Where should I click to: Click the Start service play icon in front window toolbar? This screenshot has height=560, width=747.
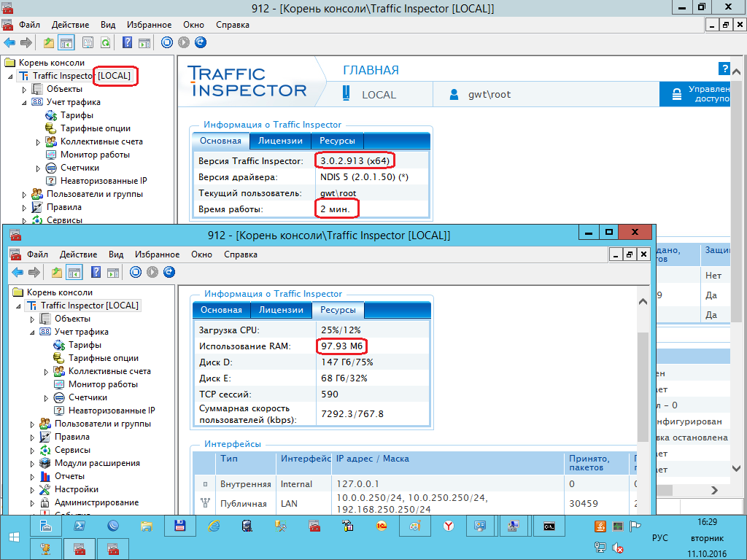point(152,272)
